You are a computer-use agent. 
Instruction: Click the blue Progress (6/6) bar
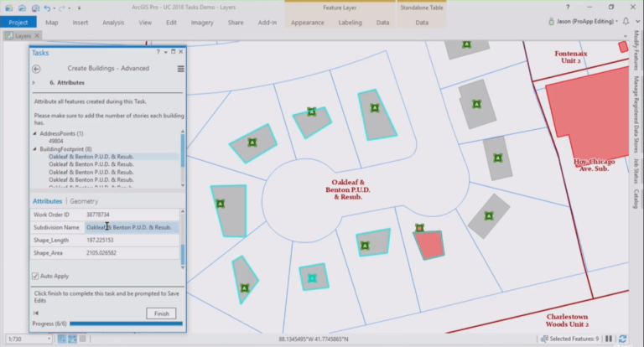click(x=125, y=323)
